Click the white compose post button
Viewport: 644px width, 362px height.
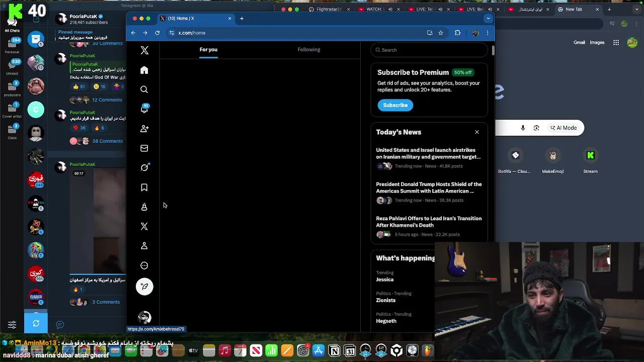144,287
